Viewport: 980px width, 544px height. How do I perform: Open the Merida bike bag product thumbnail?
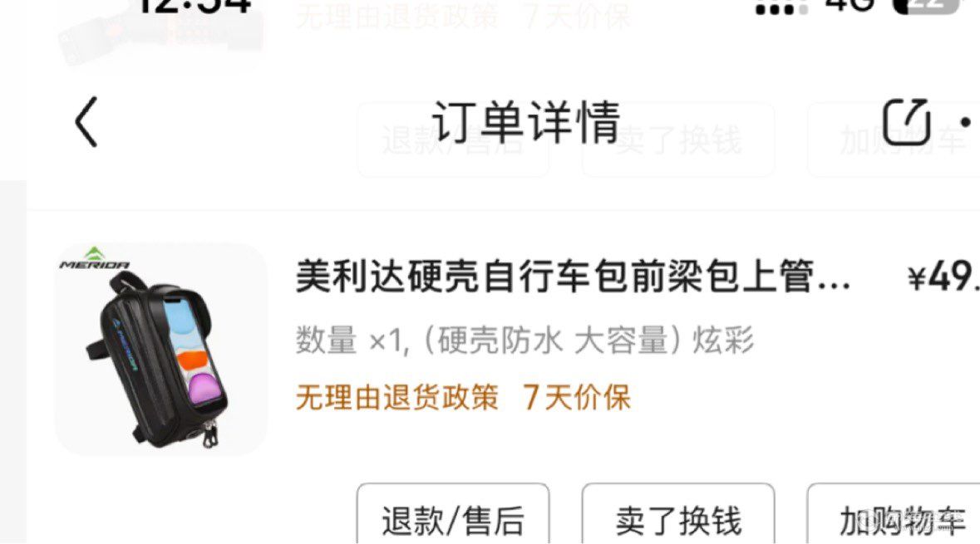(161, 349)
